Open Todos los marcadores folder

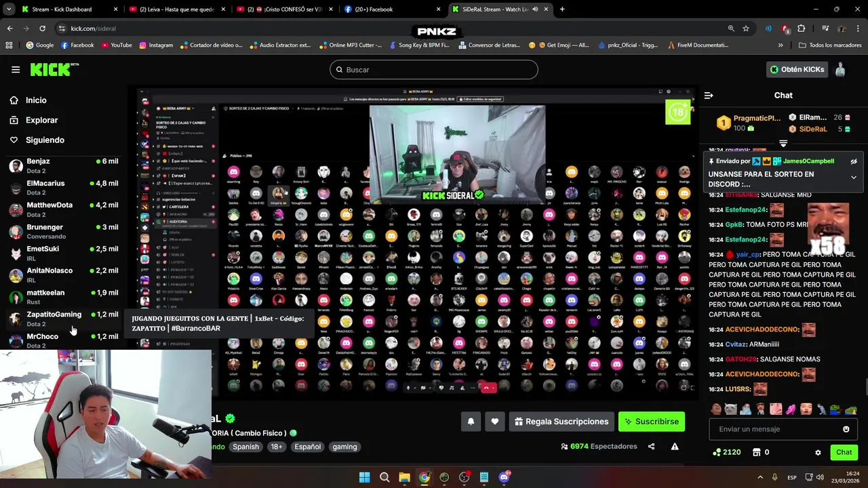(830, 45)
